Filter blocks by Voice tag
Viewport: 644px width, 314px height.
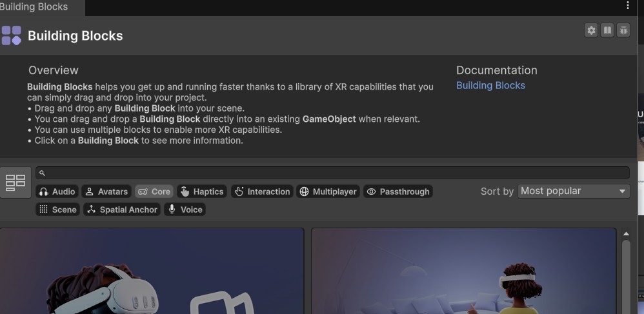coord(185,210)
